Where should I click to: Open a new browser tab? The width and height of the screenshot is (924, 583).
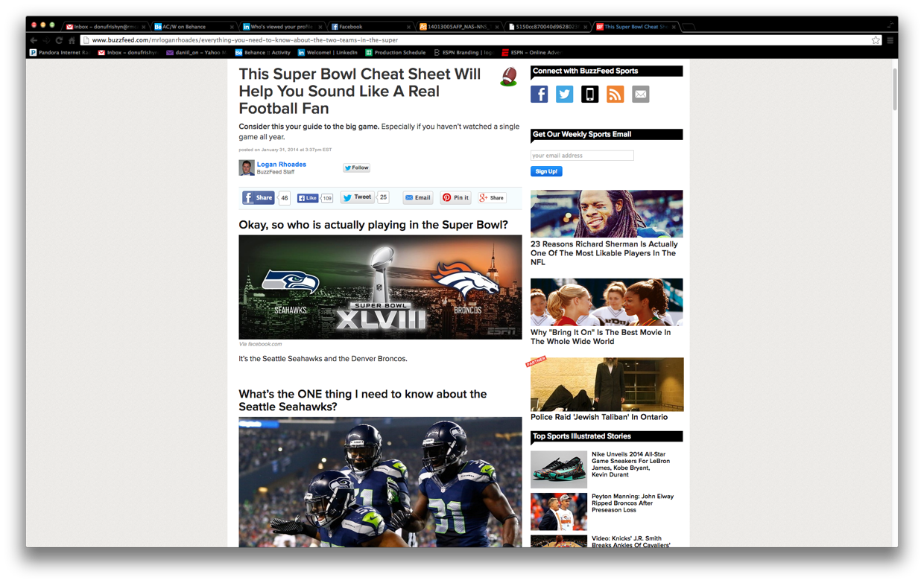pos(689,27)
